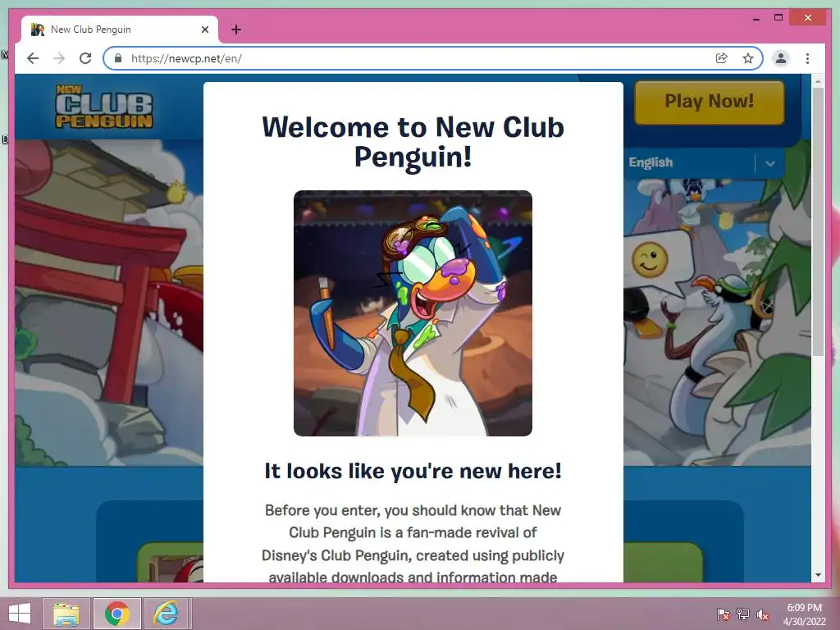Click 'It looks like you're new here!' text
The height and width of the screenshot is (630, 840).
413,471
